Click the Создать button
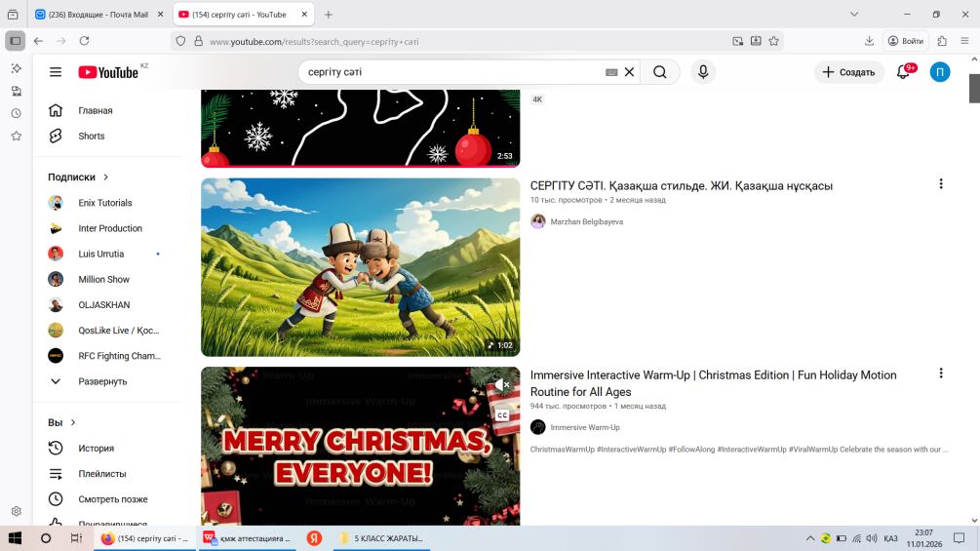The height and width of the screenshot is (551, 980). pos(848,72)
